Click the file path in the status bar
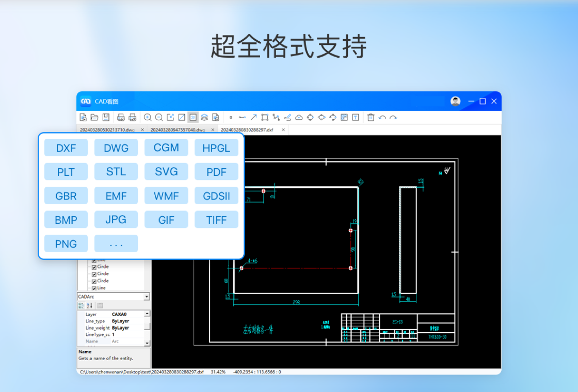The width and height of the screenshot is (578, 392). click(x=141, y=372)
